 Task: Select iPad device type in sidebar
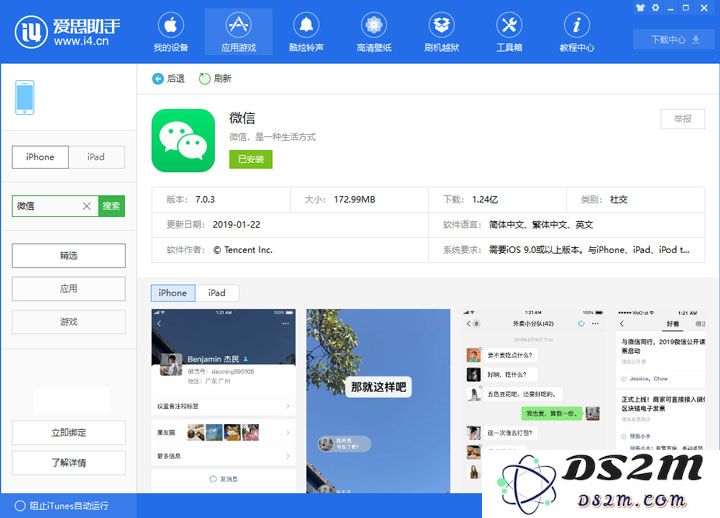tap(96, 157)
